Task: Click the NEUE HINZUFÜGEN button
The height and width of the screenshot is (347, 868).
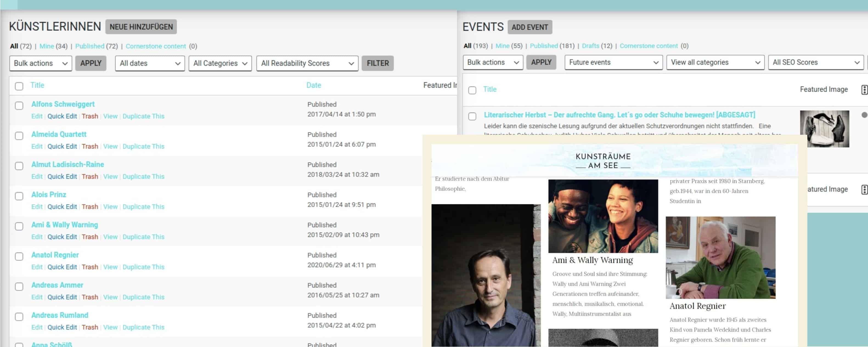Action: [x=141, y=27]
